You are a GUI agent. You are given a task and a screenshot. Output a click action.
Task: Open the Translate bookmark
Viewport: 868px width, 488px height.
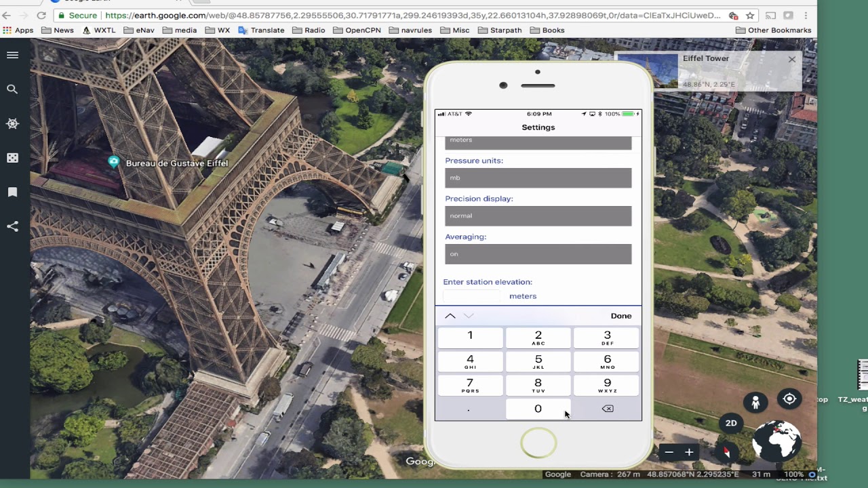click(x=261, y=30)
